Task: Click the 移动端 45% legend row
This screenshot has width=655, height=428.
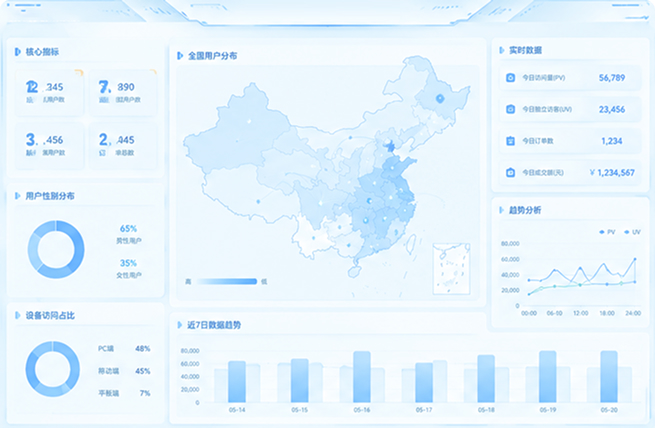Action: [124, 371]
